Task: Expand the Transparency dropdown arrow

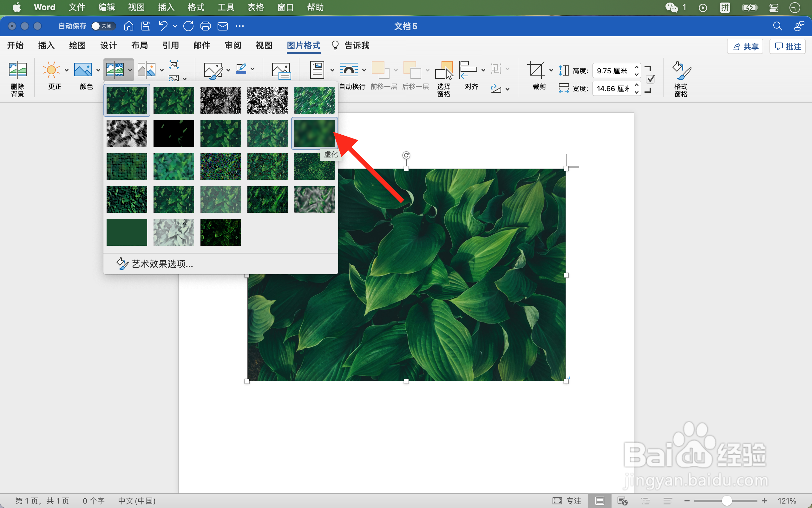Action: click(x=162, y=70)
